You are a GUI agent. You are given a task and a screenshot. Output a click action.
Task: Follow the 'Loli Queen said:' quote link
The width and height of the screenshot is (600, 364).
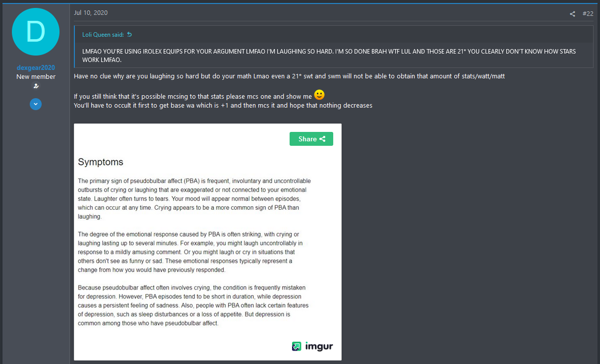pyautogui.click(x=104, y=35)
